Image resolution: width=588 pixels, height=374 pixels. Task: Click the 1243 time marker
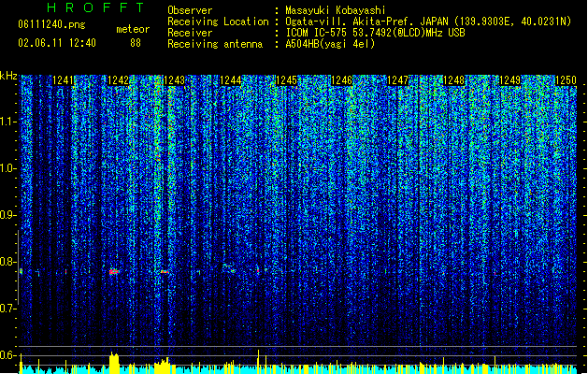click(x=175, y=80)
